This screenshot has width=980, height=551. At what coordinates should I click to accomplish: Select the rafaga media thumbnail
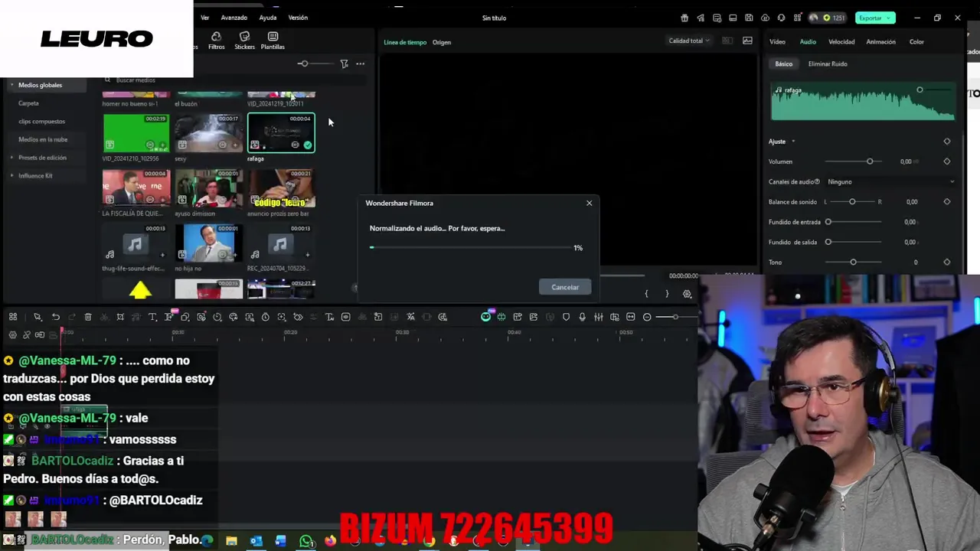[x=281, y=132]
